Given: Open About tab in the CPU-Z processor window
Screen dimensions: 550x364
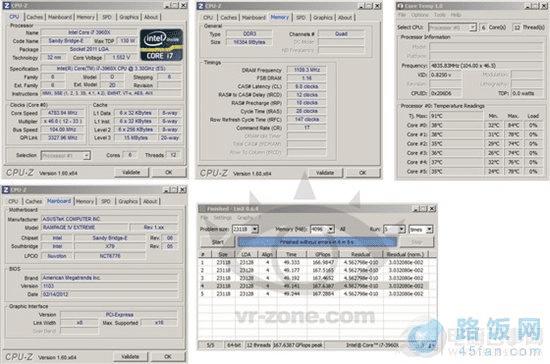Looking at the screenshot, I should pos(151,17).
